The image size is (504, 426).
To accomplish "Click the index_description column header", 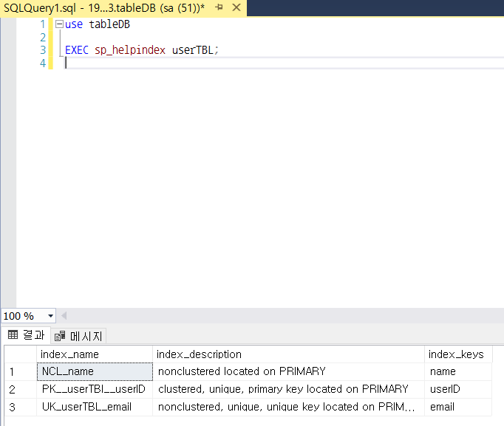I will coord(288,354).
